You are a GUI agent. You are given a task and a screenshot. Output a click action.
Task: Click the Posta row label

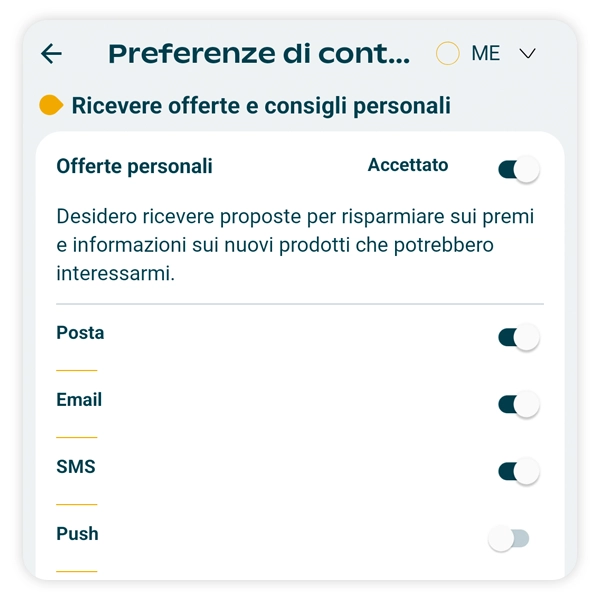click(x=80, y=333)
